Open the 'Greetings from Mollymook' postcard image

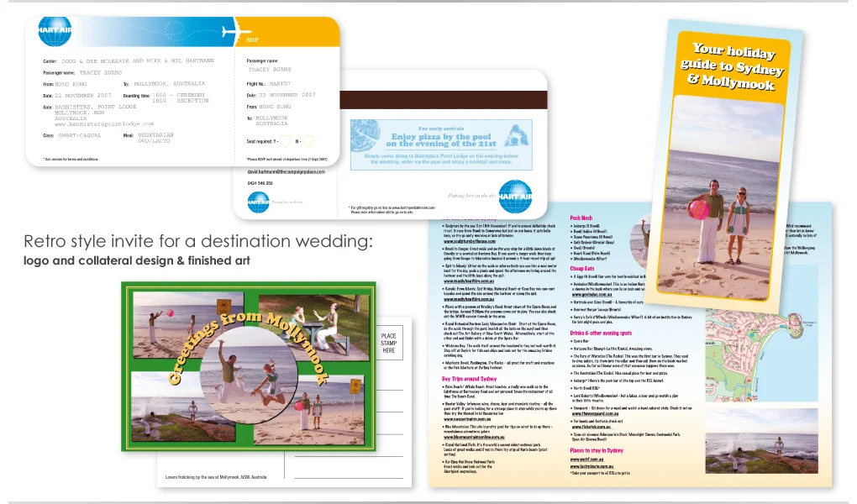pos(249,366)
